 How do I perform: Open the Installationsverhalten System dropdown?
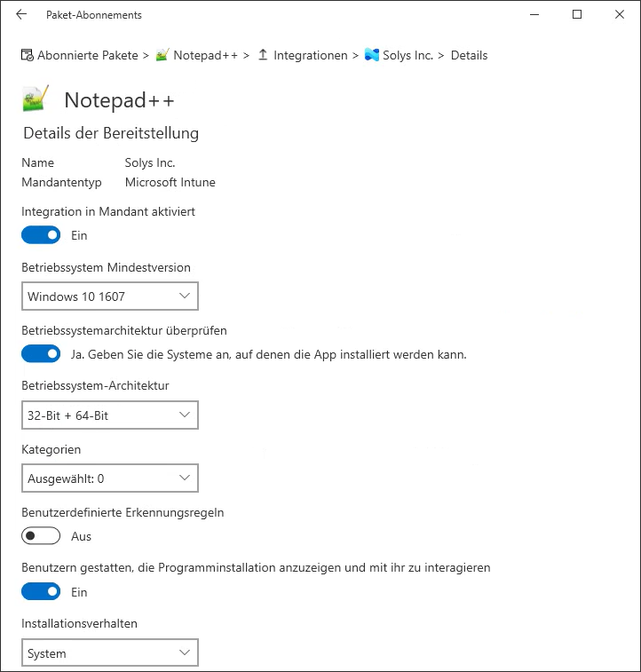point(109,653)
